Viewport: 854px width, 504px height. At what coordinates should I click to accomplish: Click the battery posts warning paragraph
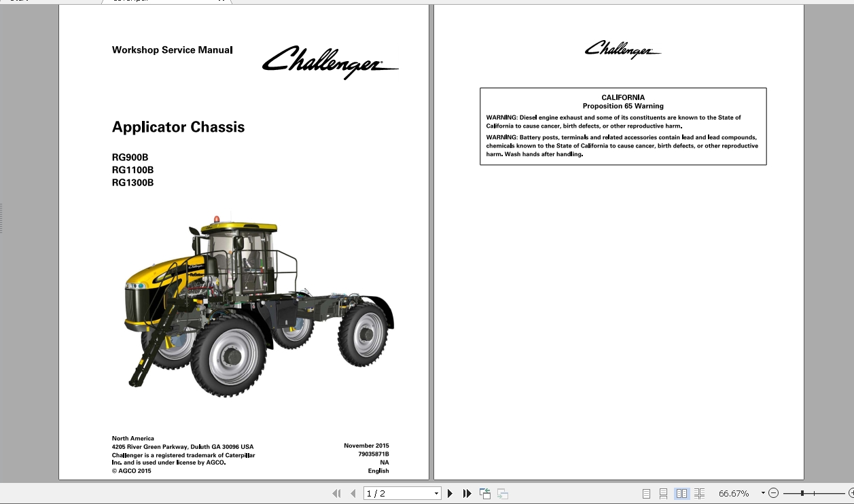(622, 145)
